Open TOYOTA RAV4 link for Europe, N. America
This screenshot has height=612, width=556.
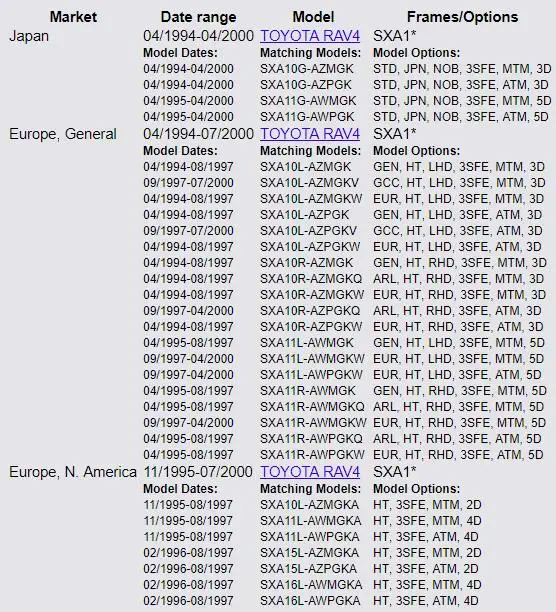point(310,472)
